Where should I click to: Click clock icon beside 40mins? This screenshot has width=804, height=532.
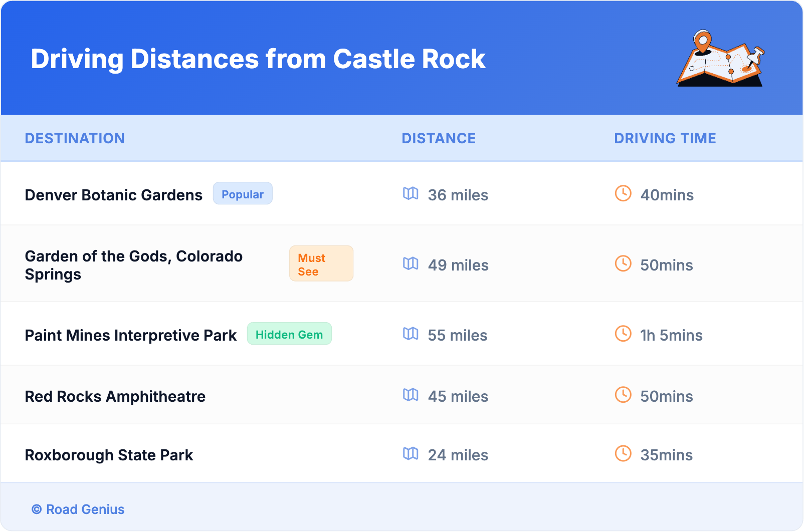click(x=623, y=193)
